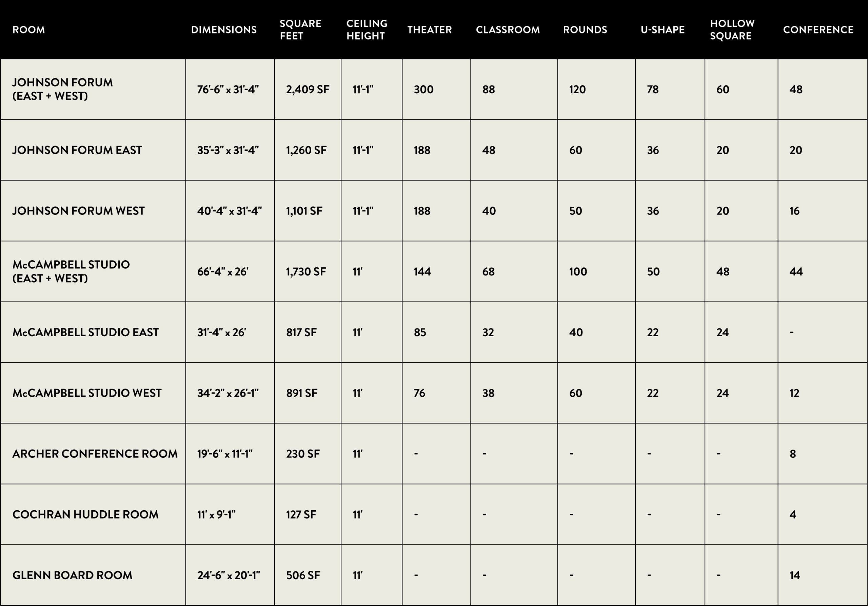
Task: Click the Room column header
Action: coord(29,30)
